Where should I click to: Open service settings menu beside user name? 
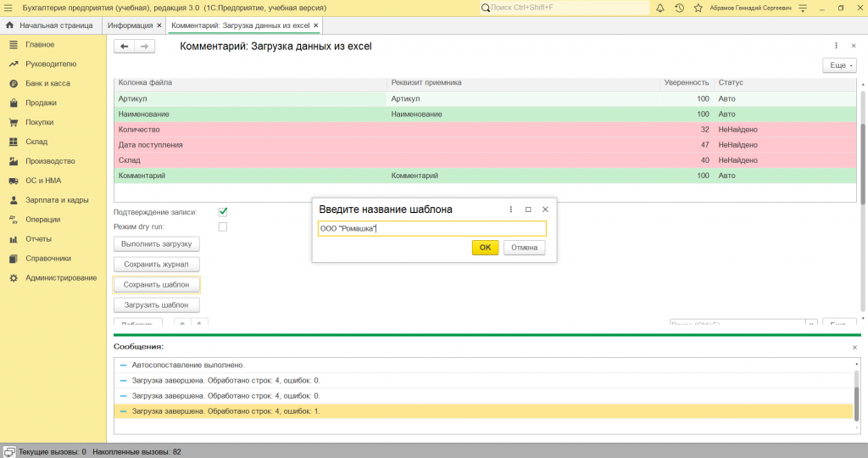coord(803,8)
